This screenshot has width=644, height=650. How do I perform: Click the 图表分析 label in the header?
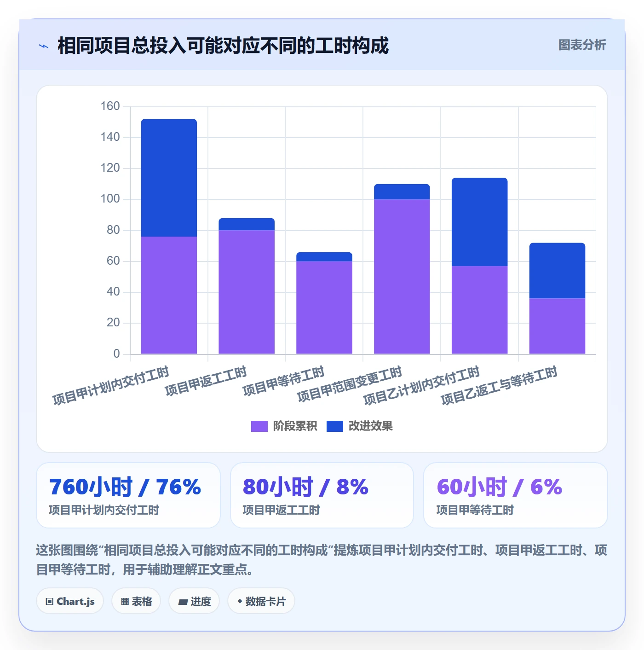coord(582,45)
